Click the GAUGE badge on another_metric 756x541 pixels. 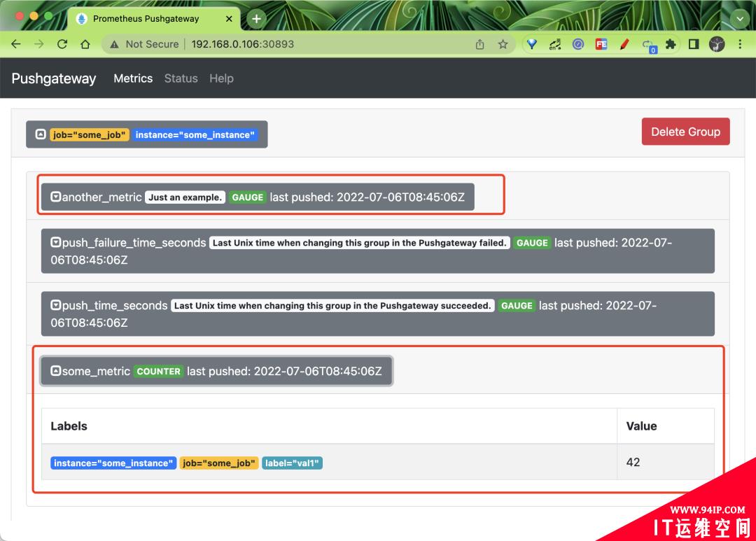[x=247, y=197]
